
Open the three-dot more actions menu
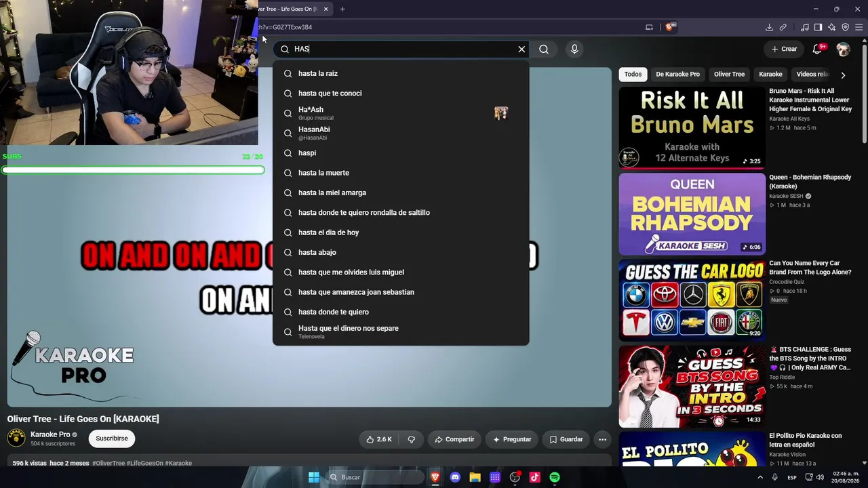[x=602, y=439]
